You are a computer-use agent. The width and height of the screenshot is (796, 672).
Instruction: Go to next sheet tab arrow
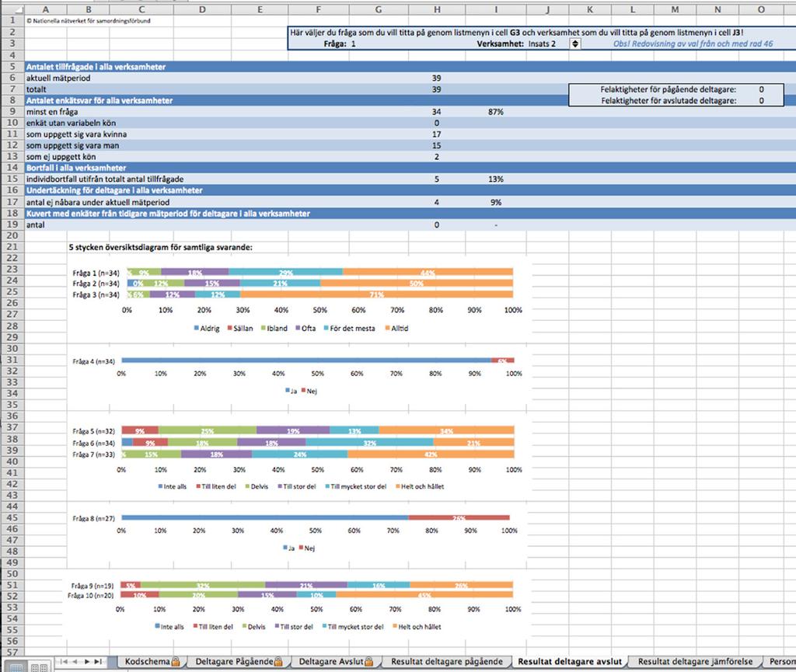point(87,661)
